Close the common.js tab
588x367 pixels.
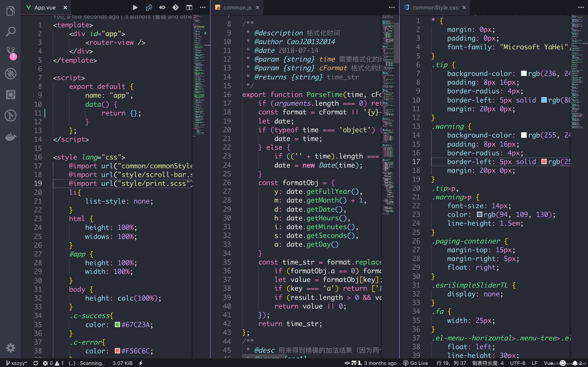258,8
